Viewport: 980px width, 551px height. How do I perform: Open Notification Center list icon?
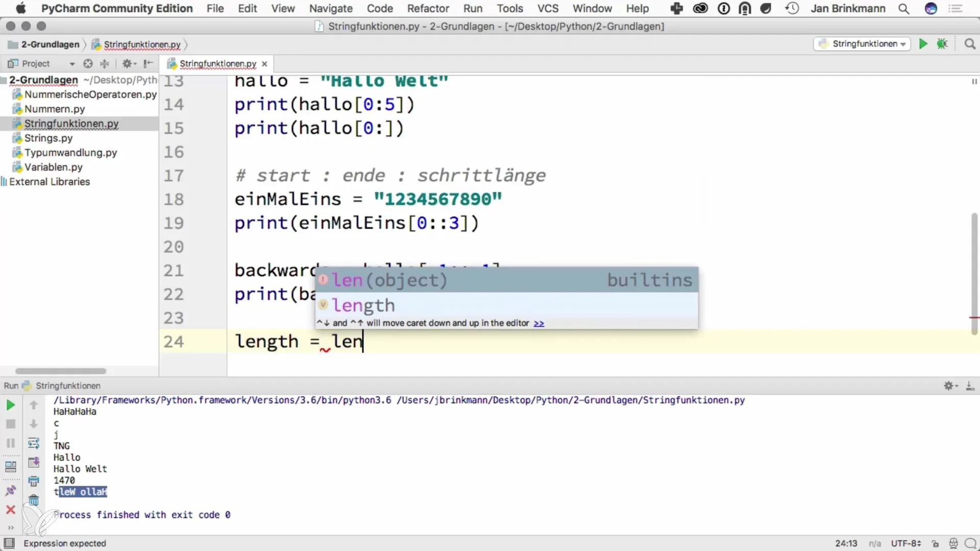[955, 9]
